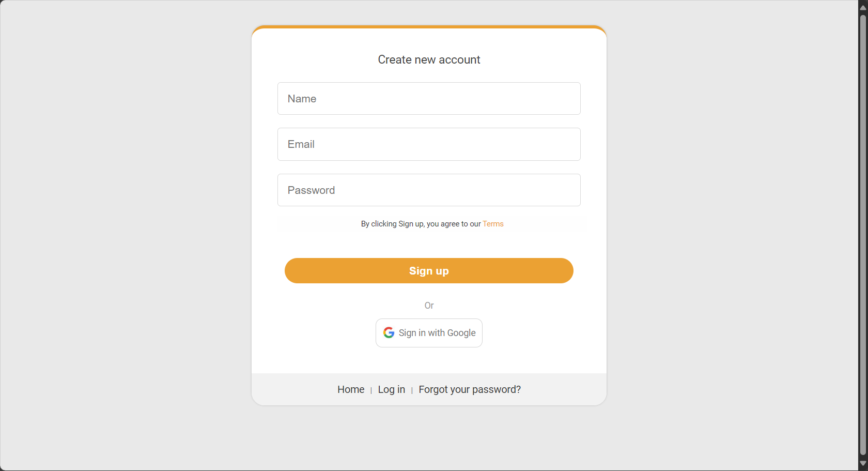
Task: Click the Create new account heading
Action: 429,59
